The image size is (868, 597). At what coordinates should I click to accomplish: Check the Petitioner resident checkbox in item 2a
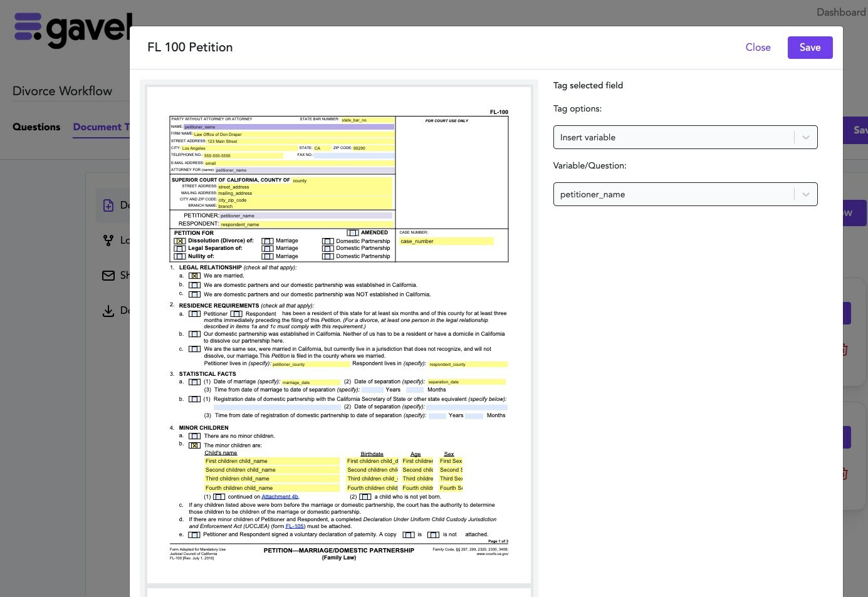[x=195, y=314]
